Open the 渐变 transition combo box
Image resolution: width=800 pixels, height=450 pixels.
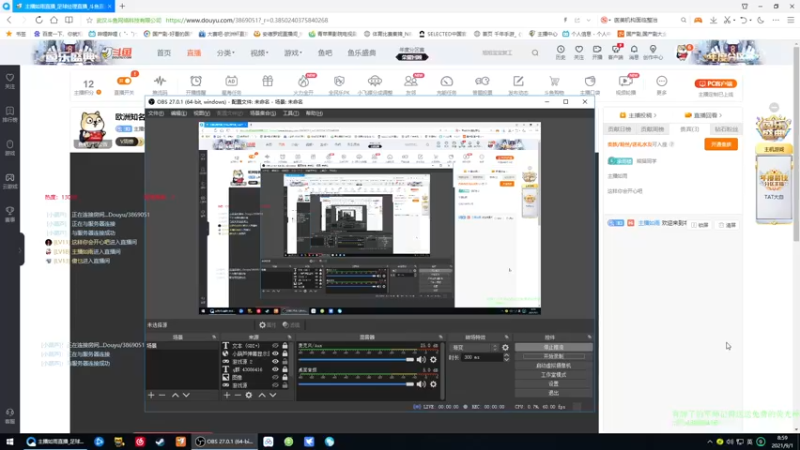[x=474, y=347]
